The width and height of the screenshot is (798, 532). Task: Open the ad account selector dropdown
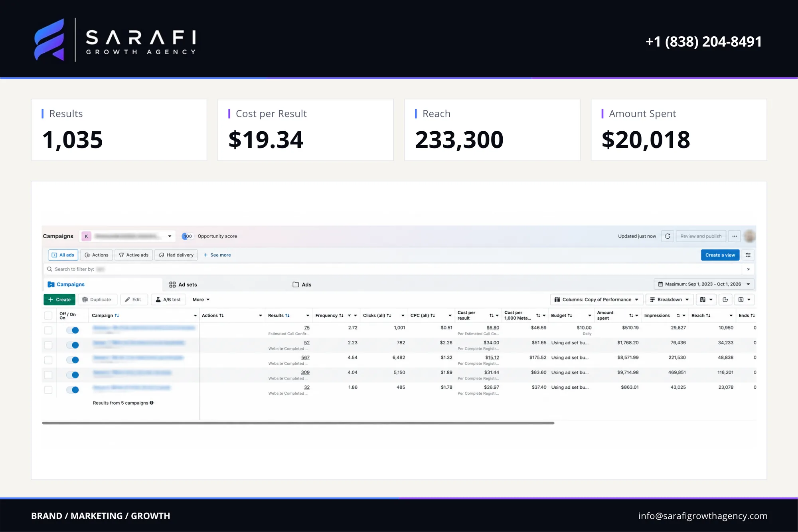(128, 236)
